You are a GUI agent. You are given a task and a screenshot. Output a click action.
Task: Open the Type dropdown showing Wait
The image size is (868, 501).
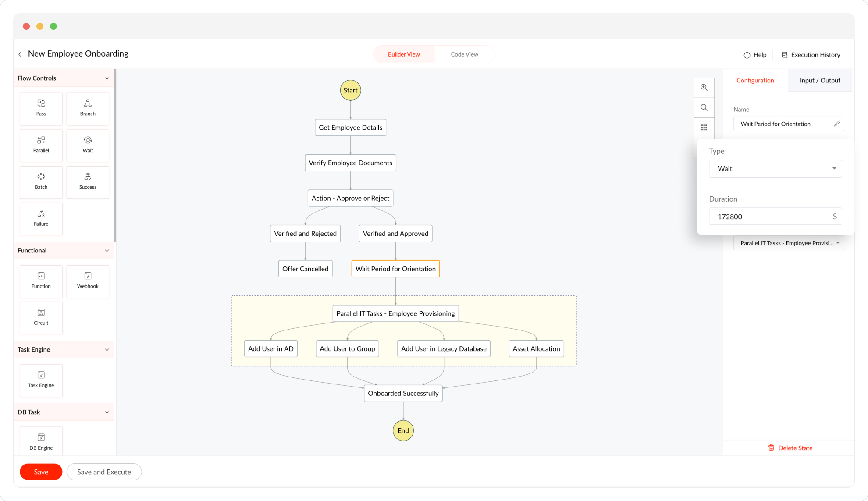[x=775, y=169]
